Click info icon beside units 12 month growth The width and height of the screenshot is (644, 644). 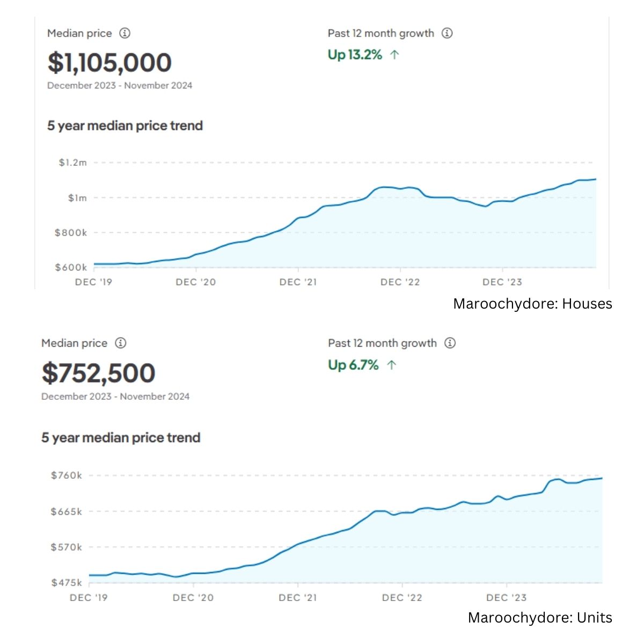pyautogui.click(x=450, y=343)
